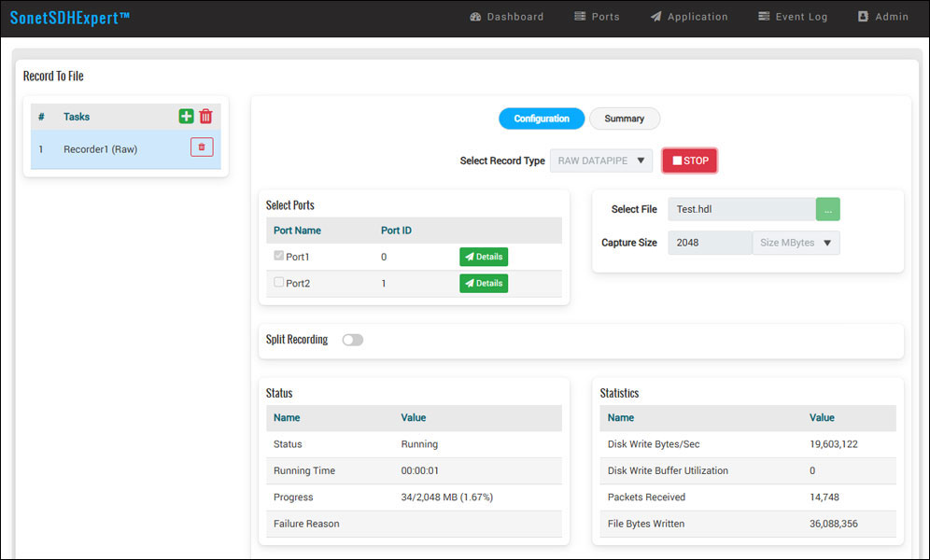Check the Port2 checkbox
930x560 pixels.
[x=279, y=283]
